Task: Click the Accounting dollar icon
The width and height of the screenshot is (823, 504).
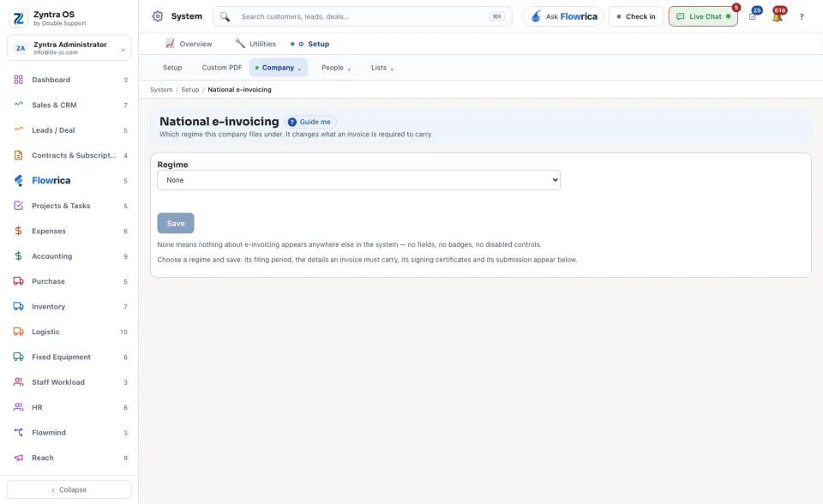Action: click(x=18, y=256)
